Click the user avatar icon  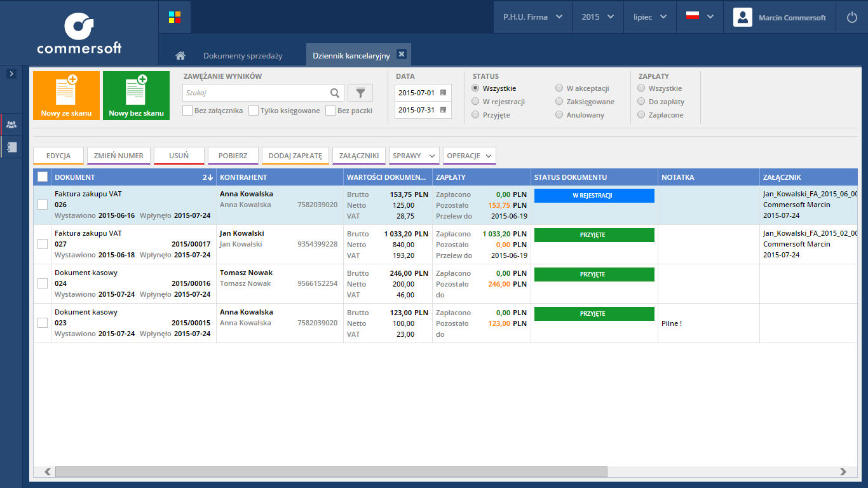point(743,17)
